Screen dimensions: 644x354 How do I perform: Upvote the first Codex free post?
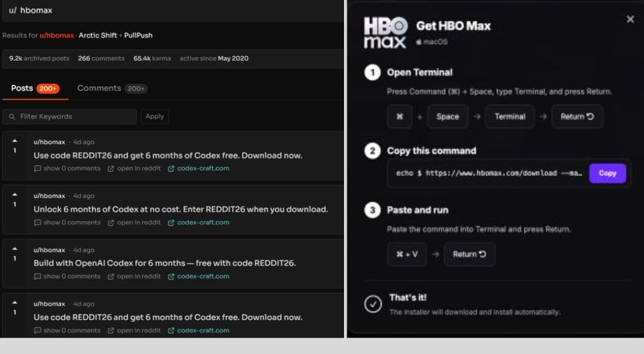point(15,141)
